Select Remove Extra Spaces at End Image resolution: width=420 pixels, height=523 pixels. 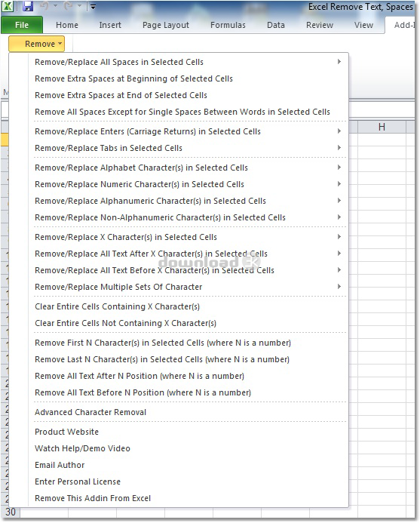[x=121, y=95]
